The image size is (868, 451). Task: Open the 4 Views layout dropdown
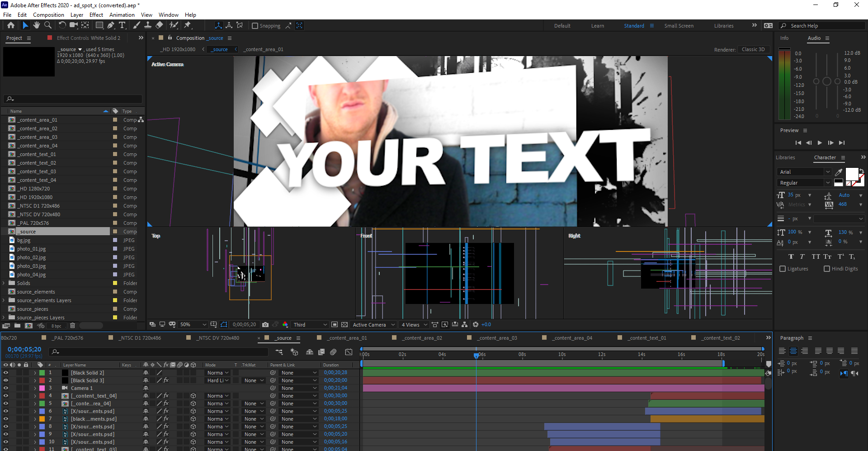pos(414,325)
